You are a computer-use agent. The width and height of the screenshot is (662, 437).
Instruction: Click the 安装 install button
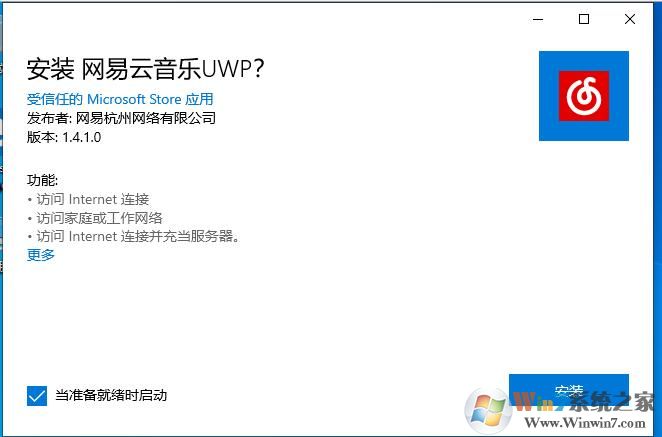pos(569,391)
